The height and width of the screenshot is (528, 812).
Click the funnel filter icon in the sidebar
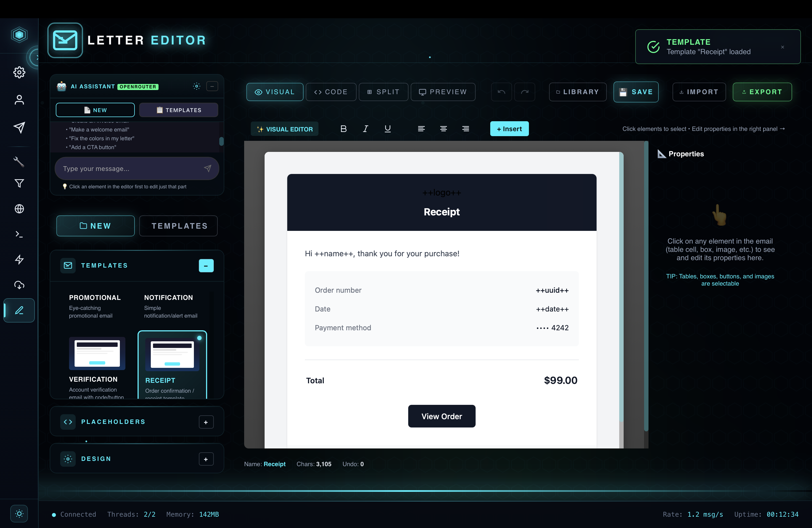click(x=19, y=184)
